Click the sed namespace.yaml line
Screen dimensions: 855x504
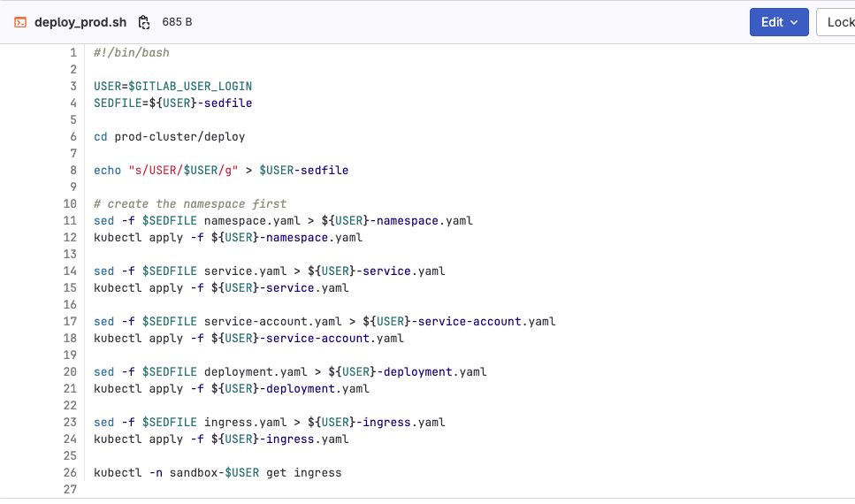[x=283, y=221]
